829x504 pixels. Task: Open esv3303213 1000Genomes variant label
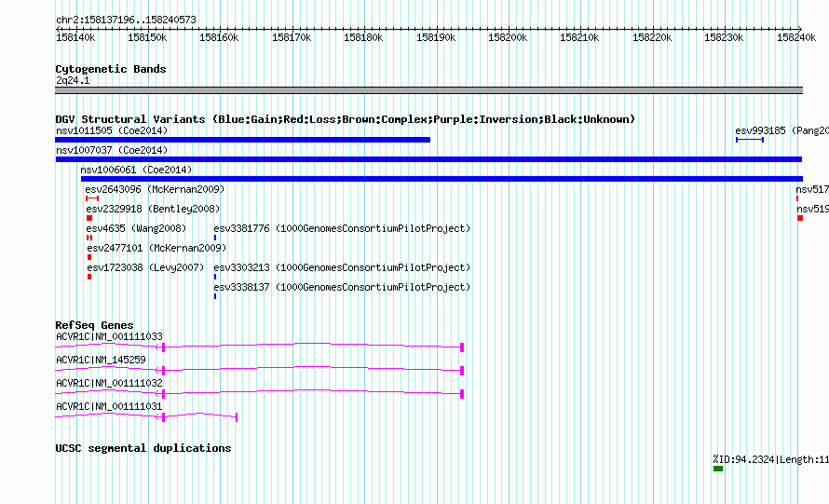pyautogui.click(x=342, y=267)
